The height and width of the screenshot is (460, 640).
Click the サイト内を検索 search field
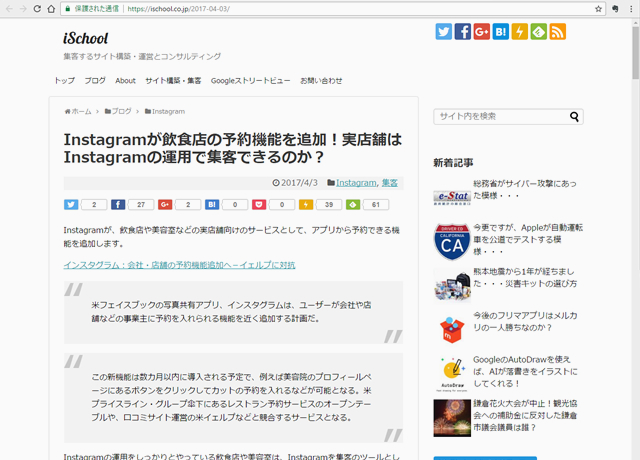click(x=500, y=116)
